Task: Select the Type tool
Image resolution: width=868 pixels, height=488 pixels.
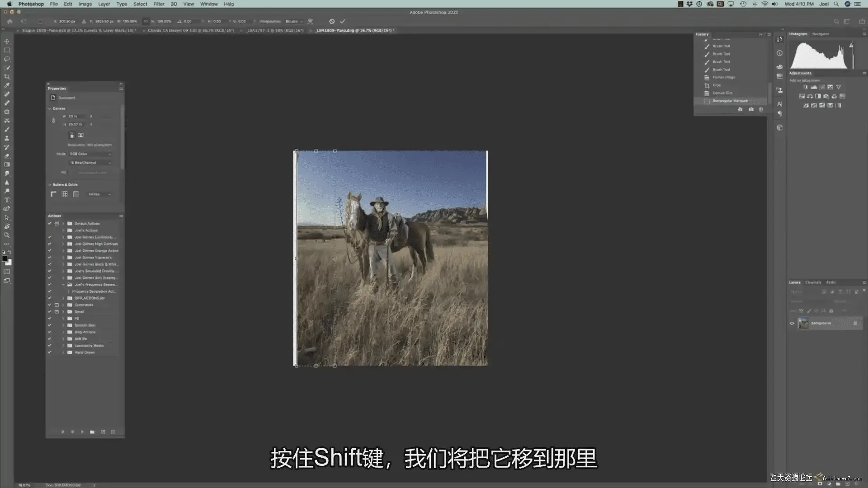Action: click(x=7, y=200)
